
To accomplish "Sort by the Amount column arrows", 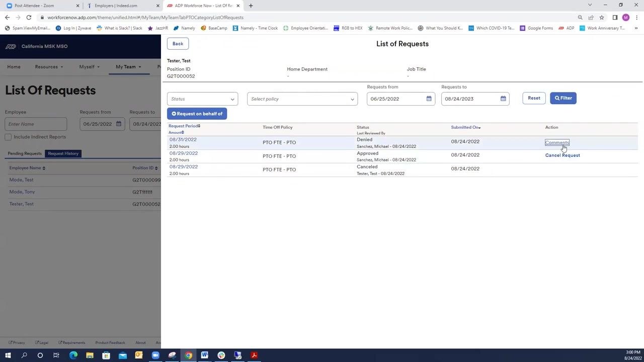I will (x=183, y=133).
